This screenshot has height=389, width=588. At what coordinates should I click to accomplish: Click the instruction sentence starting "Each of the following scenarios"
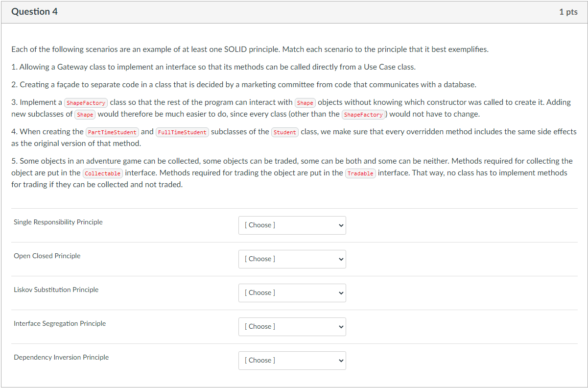coord(250,49)
